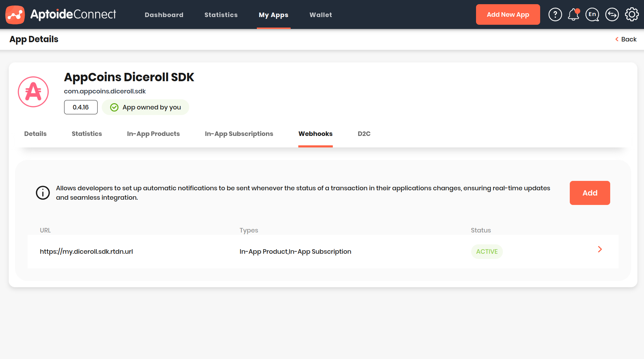Viewport: 644px width, 359px height.
Task: Open the help question mark icon
Action: [555, 15]
